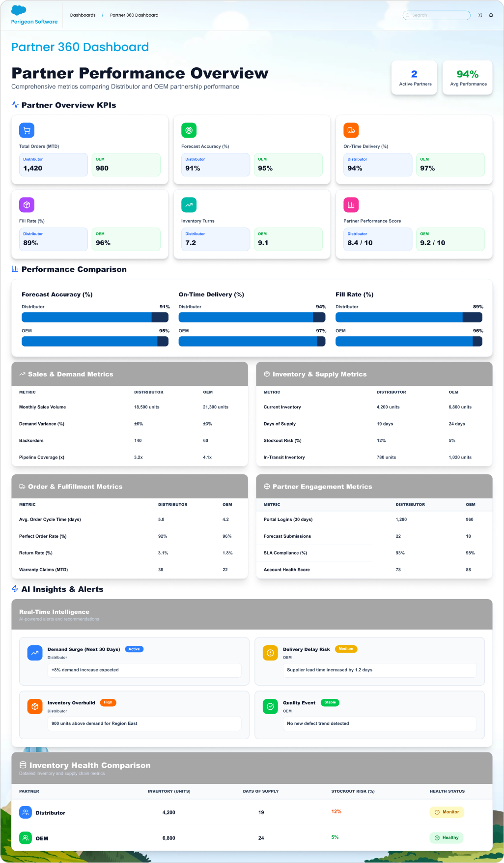Screen dimensions: 504x863
Task: Click the green Quality Event checkmark icon
Action: [270, 707]
